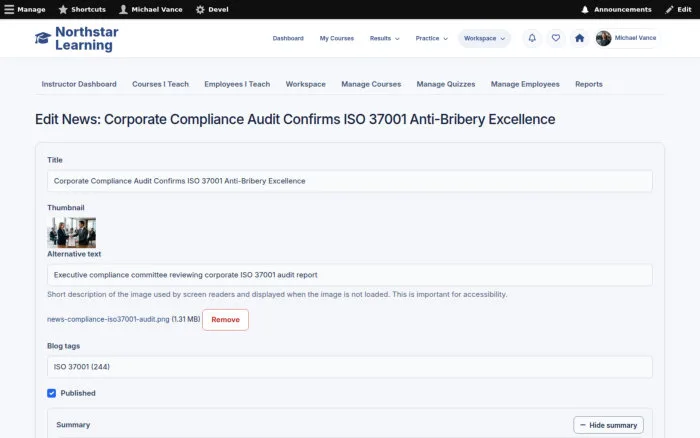Click into the Blog tags field
Screen dimensions: 700x438
tap(350, 367)
